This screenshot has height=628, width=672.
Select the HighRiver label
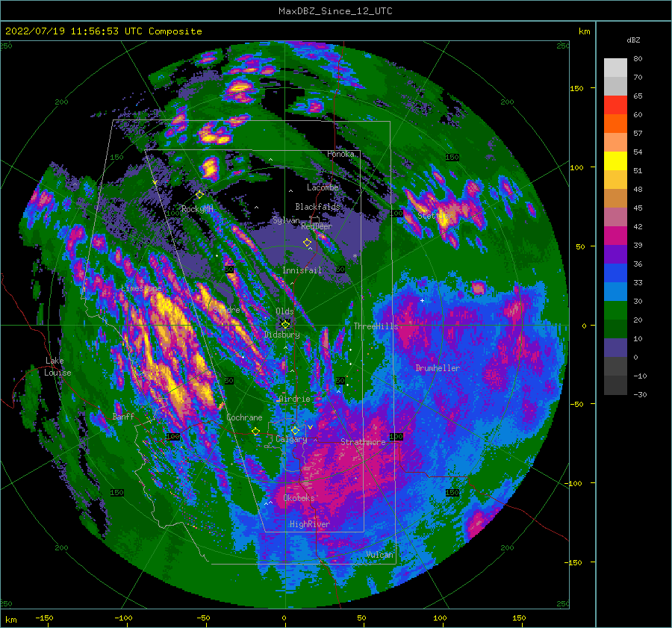coord(309,524)
